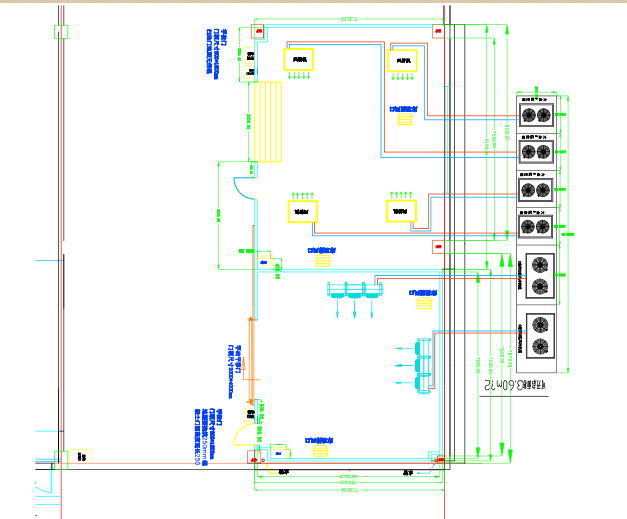Click the middle-left yellow unit with up arrows
627x519 pixels.
pos(302,211)
